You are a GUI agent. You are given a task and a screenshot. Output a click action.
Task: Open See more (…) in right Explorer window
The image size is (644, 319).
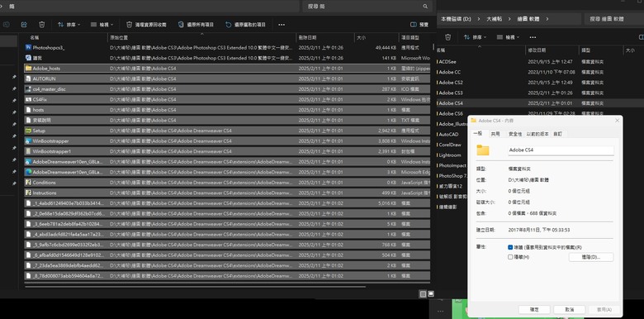[533, 37]
